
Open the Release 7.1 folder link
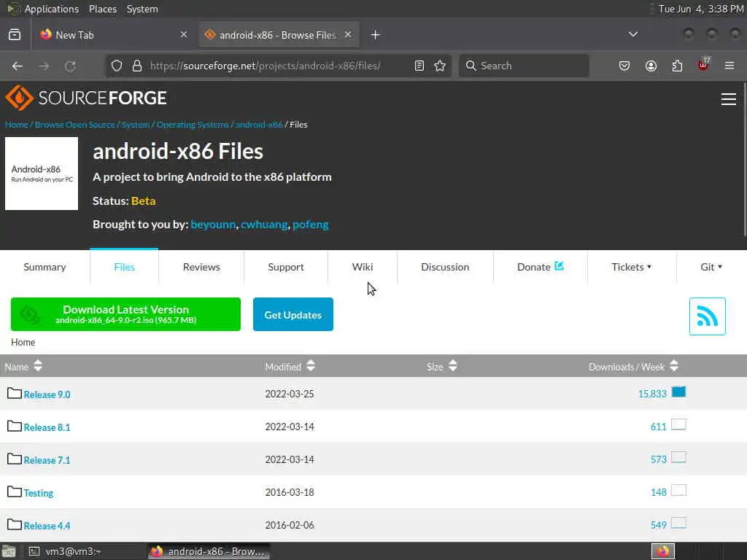point(47,460)
